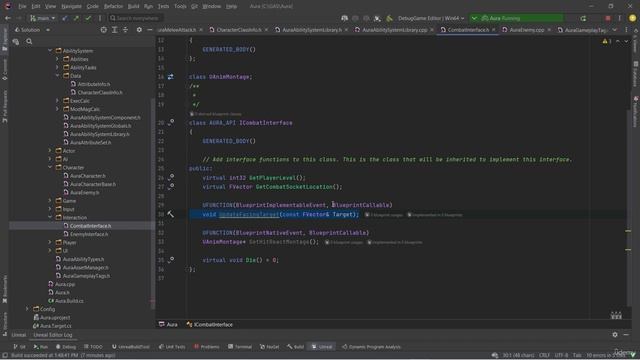Open the Tools menu
The height and width of the screenshot is (360, 640).
180,7
